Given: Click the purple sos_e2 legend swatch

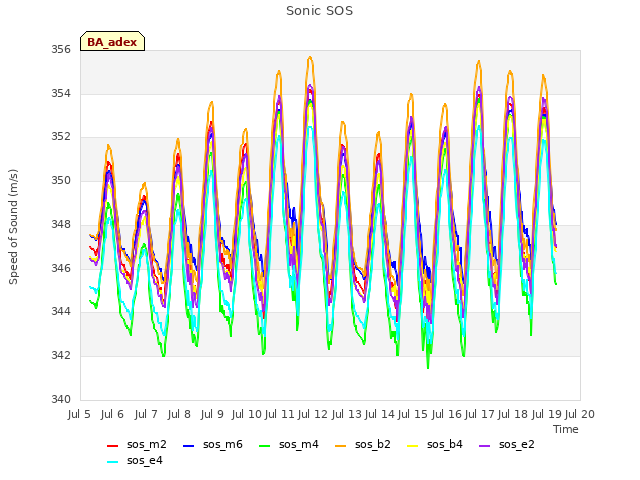Looking at the screenshot, I should tap(484, 446).
